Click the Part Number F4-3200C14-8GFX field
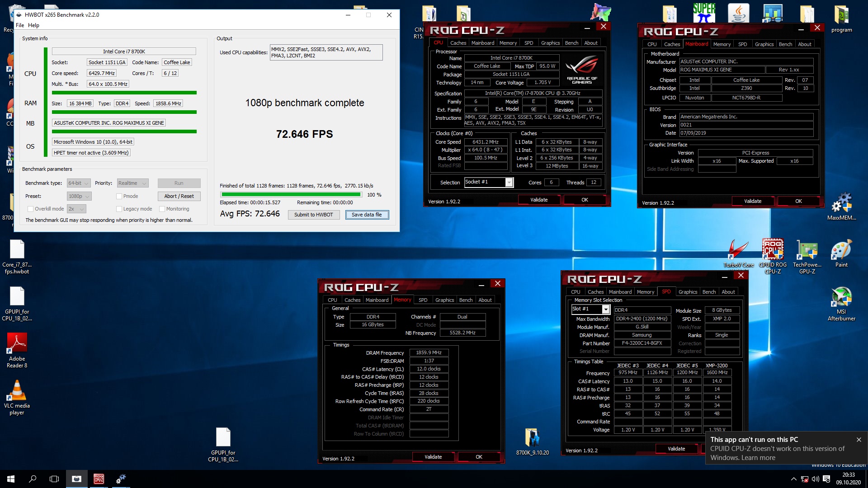Image resolution: width=868 pixels, height=488 pixels. (642, 343)
